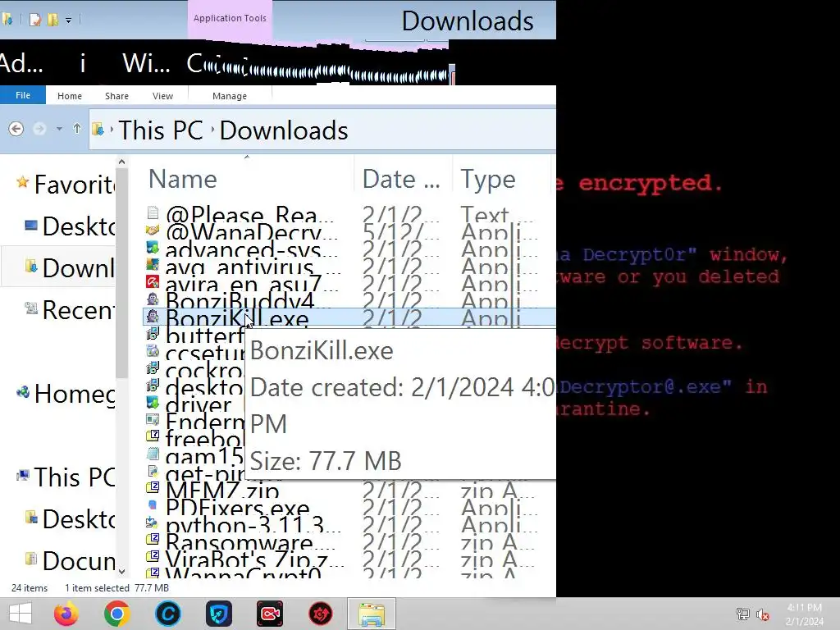This screenshot has width=840, height=630.
Task: Click the navigation pane scrollbar thumb
Action: click(x=121, y=273)
